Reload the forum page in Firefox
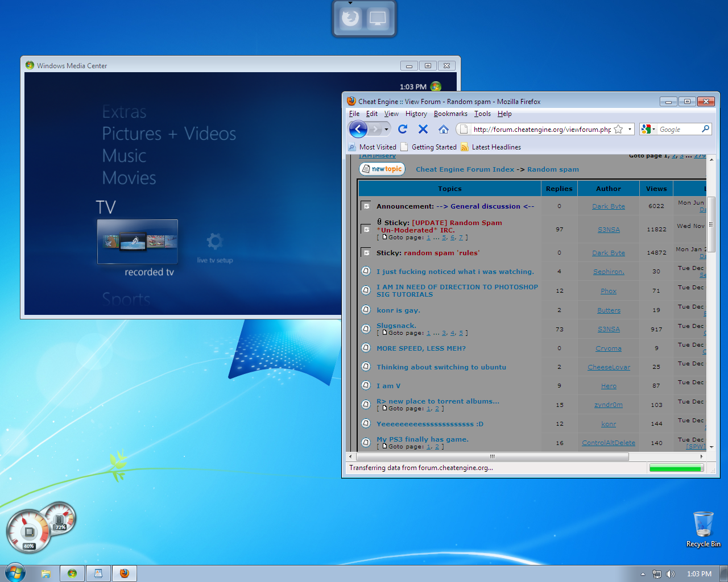 [x=403, y=129]
